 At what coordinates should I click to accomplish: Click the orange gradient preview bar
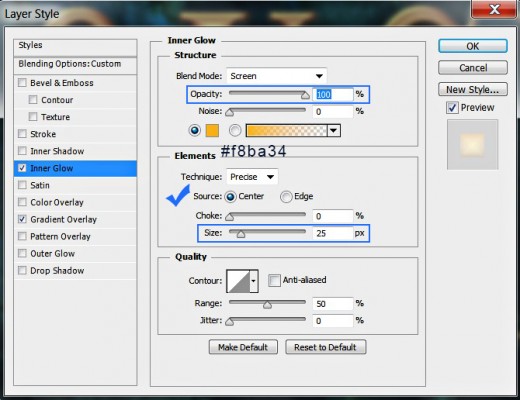[287, 131]
